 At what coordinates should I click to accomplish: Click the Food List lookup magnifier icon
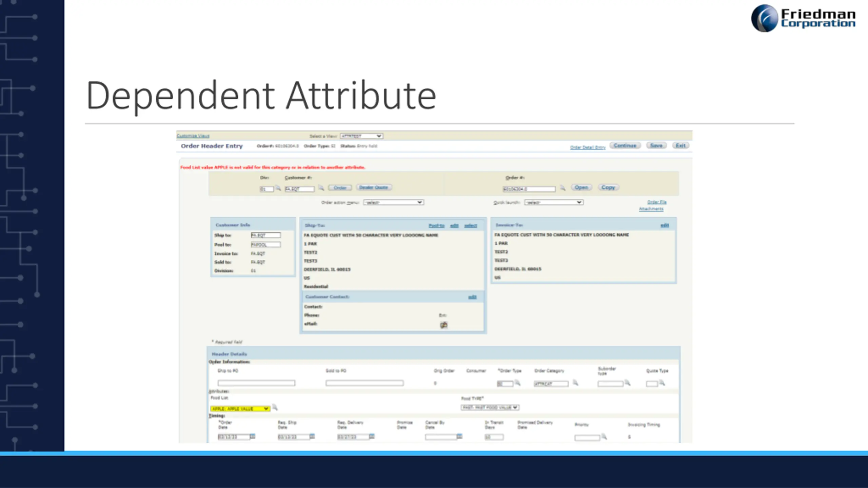275,408
